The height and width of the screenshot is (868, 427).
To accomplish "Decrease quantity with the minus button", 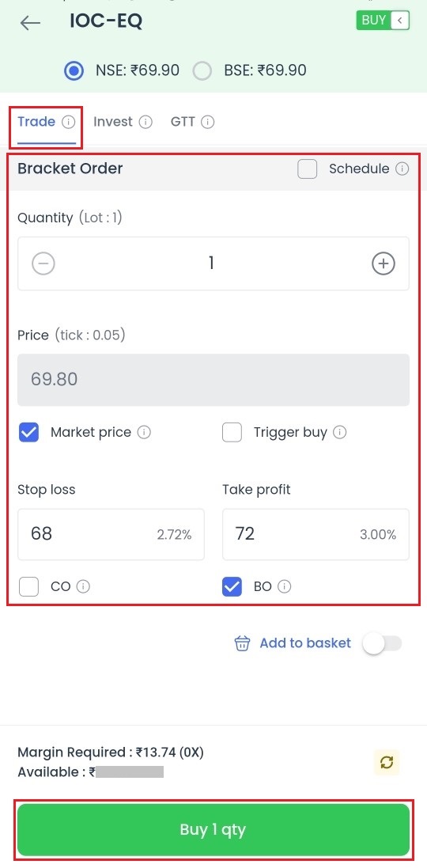I will click(x=43, y=263).
